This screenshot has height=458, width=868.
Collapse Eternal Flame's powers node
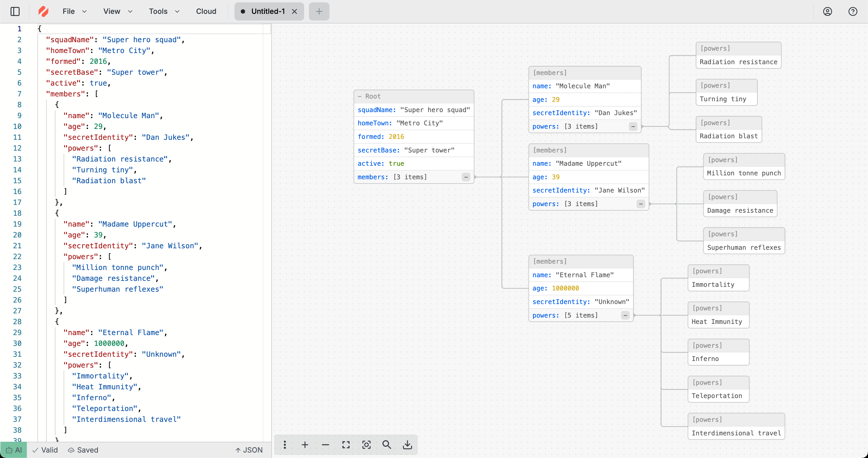[625, 315]
